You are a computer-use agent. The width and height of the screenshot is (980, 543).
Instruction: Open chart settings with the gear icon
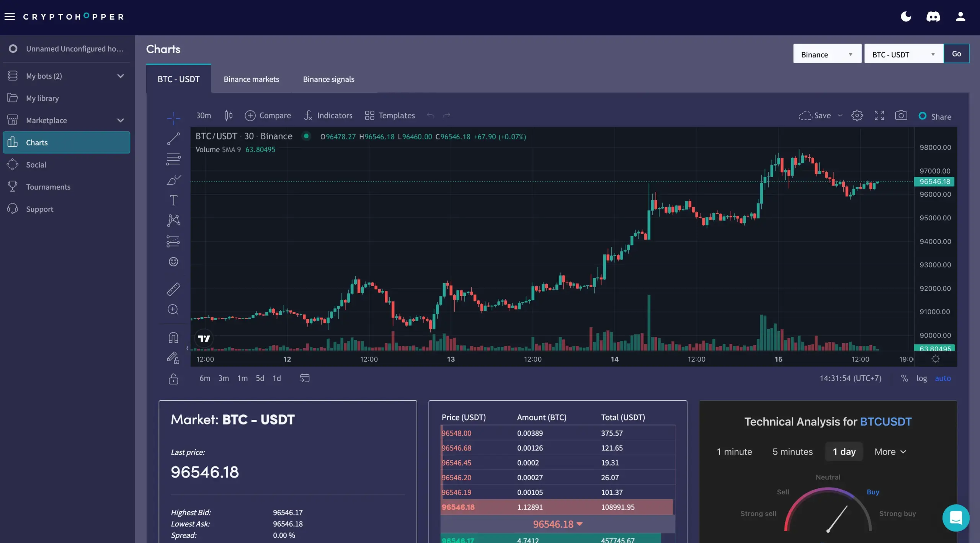857,115
